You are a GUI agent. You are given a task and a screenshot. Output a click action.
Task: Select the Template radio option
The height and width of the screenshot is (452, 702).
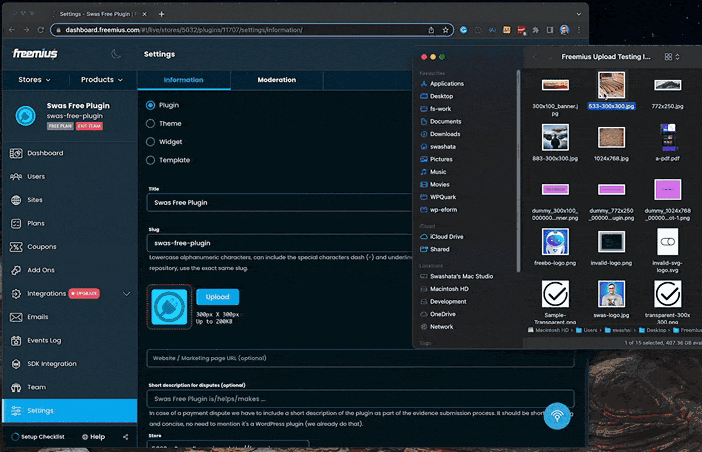150,160
